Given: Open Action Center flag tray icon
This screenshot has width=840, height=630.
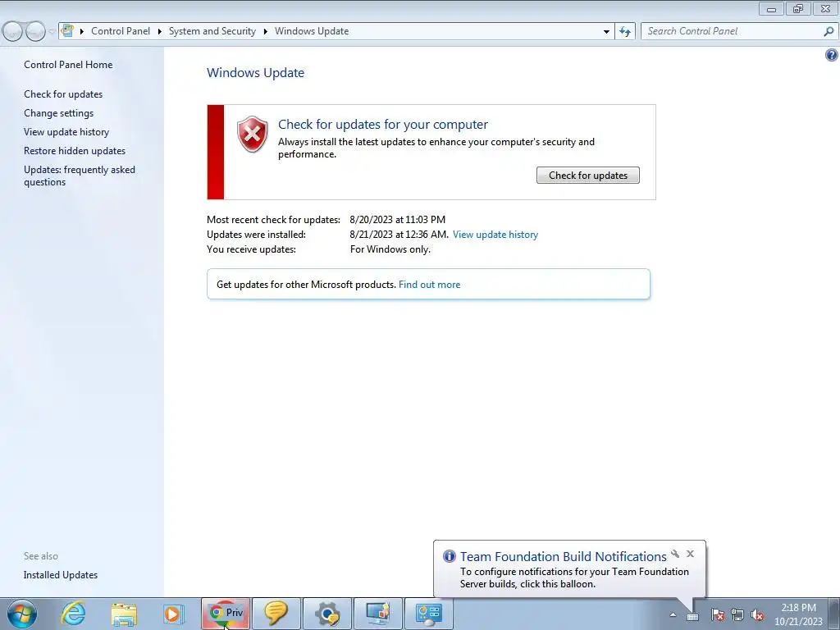Looking at the screenshot, I should [x=718, y=615].
